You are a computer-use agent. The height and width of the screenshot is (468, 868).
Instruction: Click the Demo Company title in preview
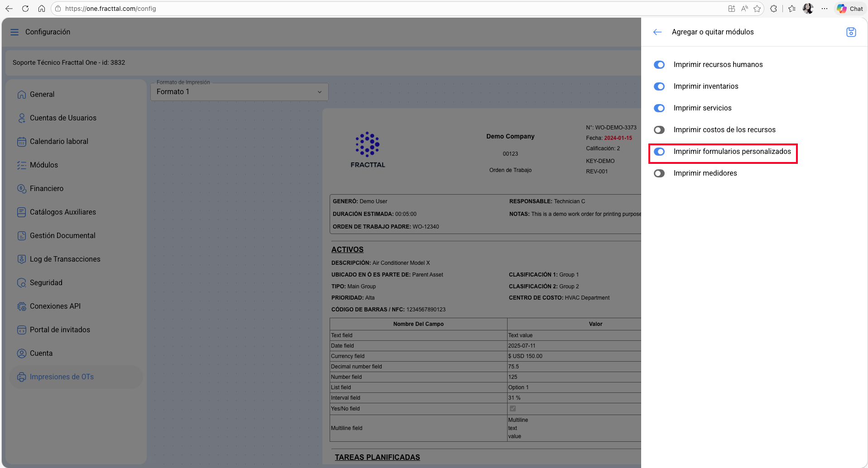click(510, 136)
